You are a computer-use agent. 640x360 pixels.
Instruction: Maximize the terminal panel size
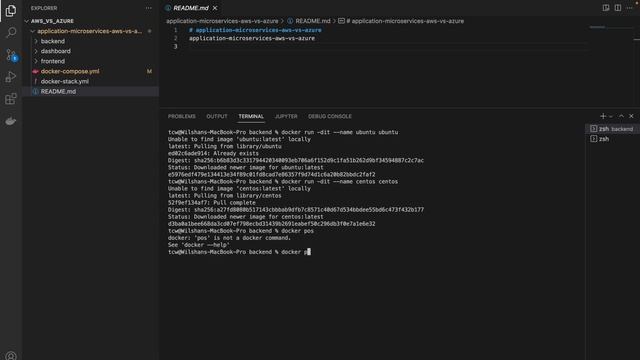(x=621, y=116)
